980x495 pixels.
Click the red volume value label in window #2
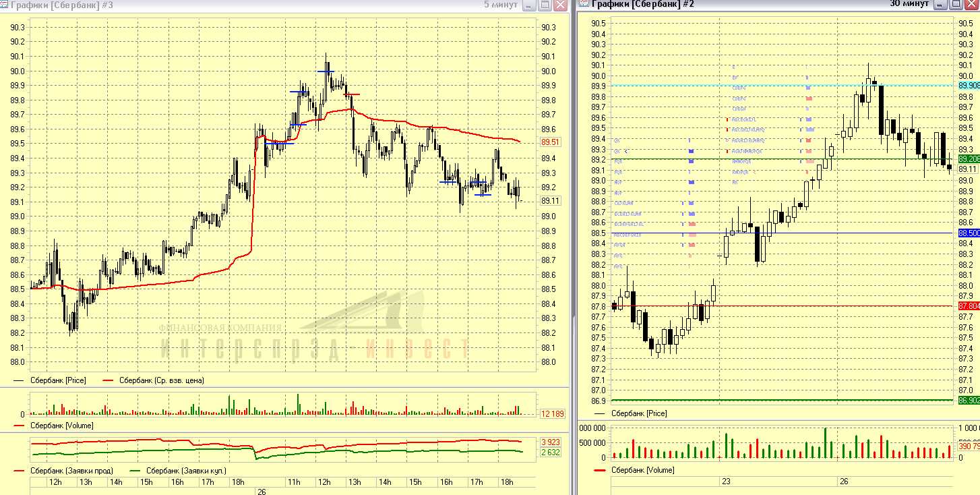point(969,446)
